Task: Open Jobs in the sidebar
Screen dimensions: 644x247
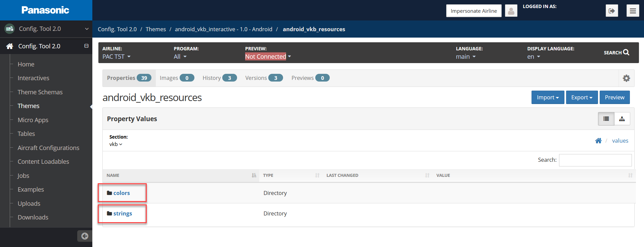Action: [x=23, y=176]
